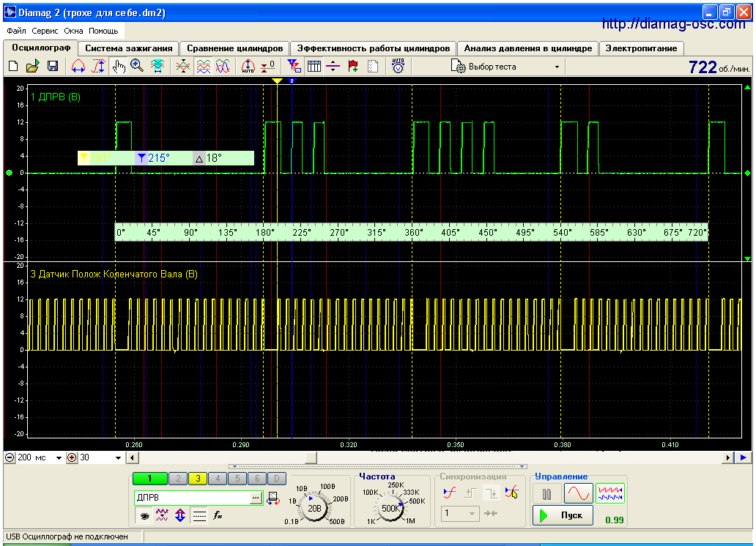756x546 pixels.
Task: Click the pause button in Управление
Action: [546, 494]
